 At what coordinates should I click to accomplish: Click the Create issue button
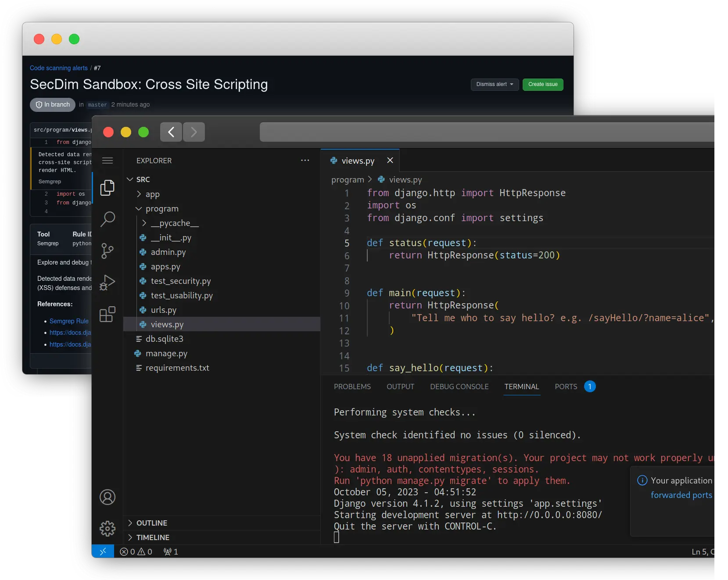coord(542,84)
